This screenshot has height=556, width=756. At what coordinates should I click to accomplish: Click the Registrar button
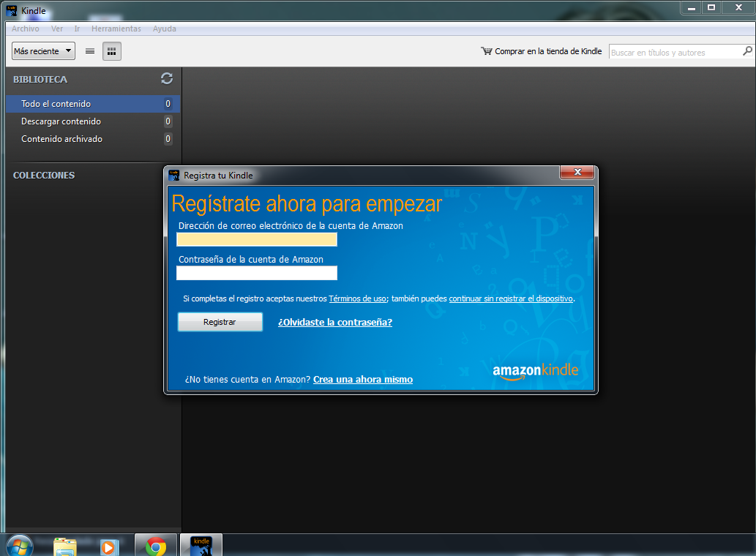point(220,322)
